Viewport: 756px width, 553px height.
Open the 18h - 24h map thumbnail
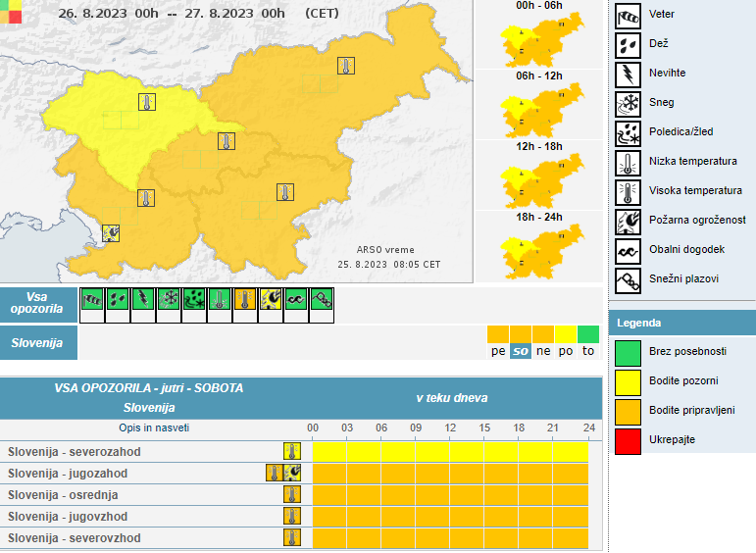tap(539, 250)
